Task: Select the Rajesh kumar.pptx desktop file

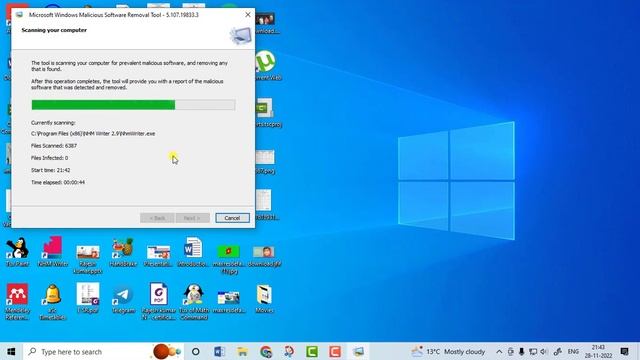Action: (x=88, y=259)
